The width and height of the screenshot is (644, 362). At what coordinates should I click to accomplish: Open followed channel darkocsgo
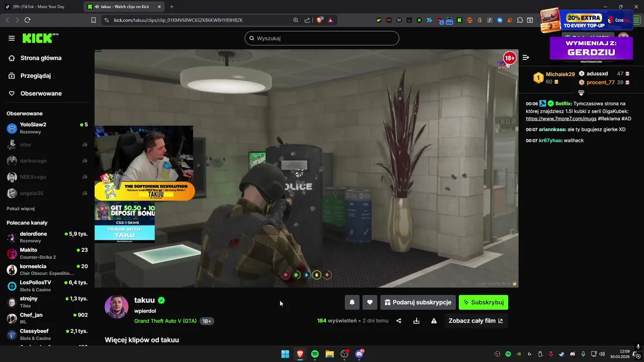tap(47, 161)
